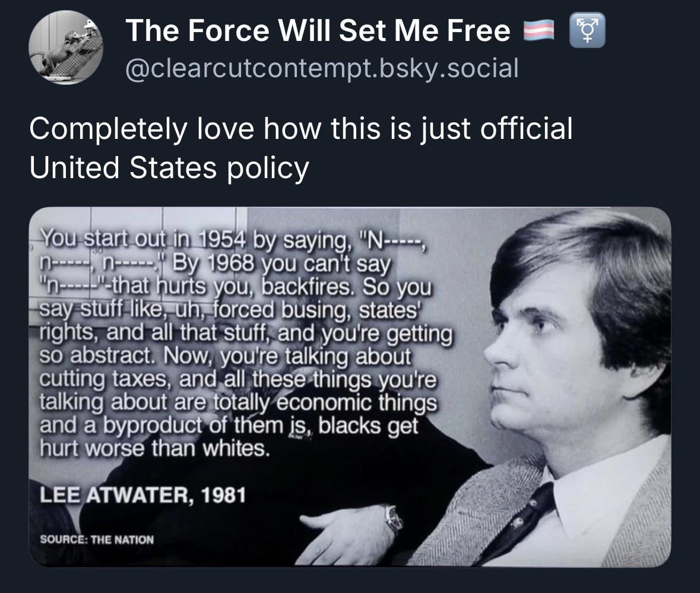Viewport: 700px width, 593px height.
Task: Click the wristwatch in the photo
Action: click(x=392, y=518)
